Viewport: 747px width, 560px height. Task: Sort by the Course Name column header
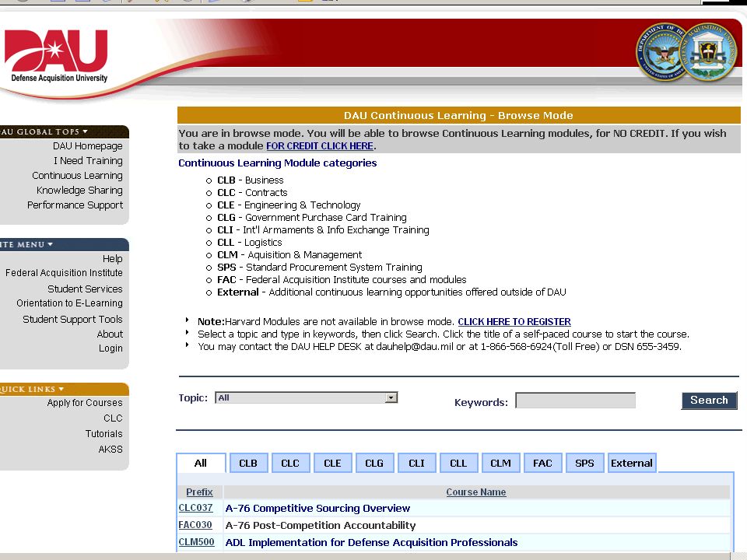click(476, 492)
